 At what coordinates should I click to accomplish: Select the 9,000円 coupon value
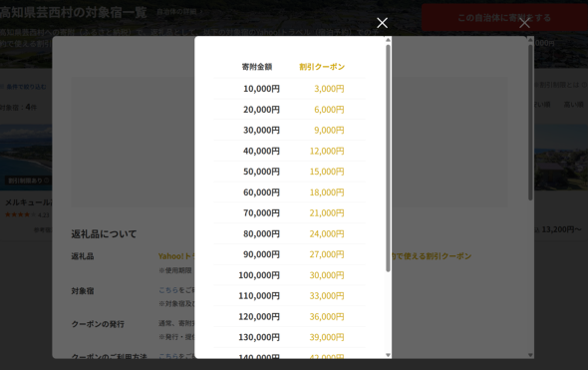click(329, 131)
